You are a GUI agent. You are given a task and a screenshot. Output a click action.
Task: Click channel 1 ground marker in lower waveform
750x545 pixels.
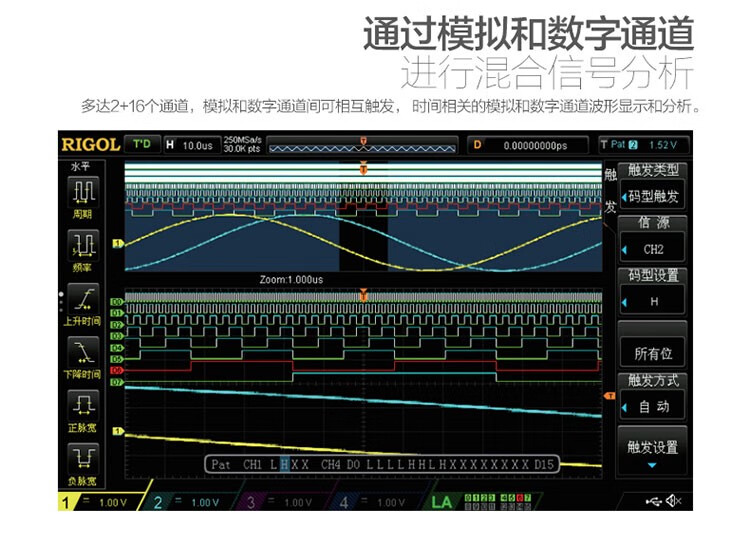[118, 431]
